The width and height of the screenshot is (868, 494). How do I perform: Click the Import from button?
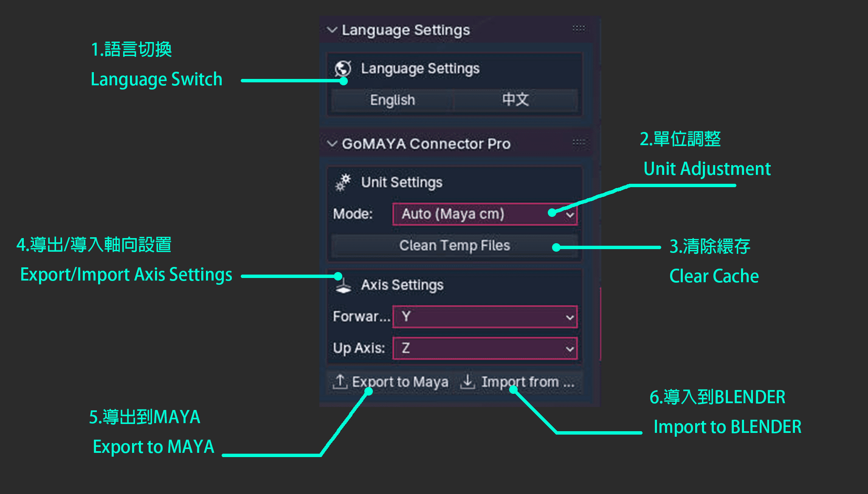pyautogui.click(x=518, y=382)
